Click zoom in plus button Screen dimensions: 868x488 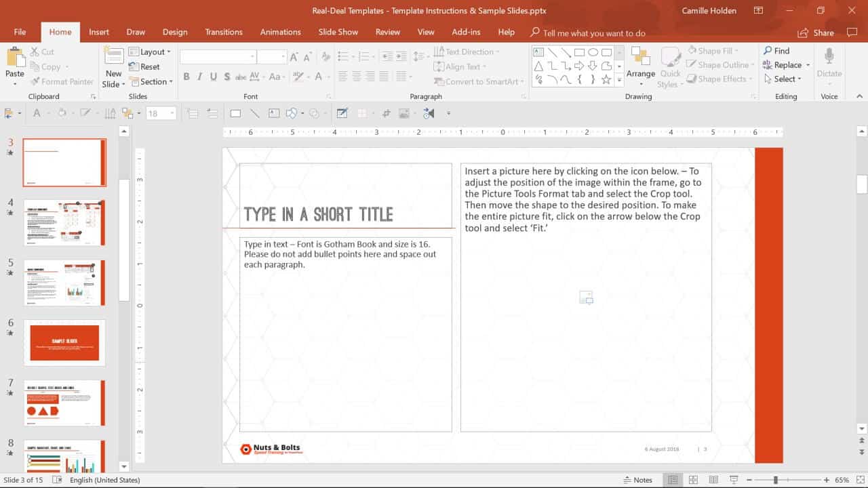pos(827,480)
